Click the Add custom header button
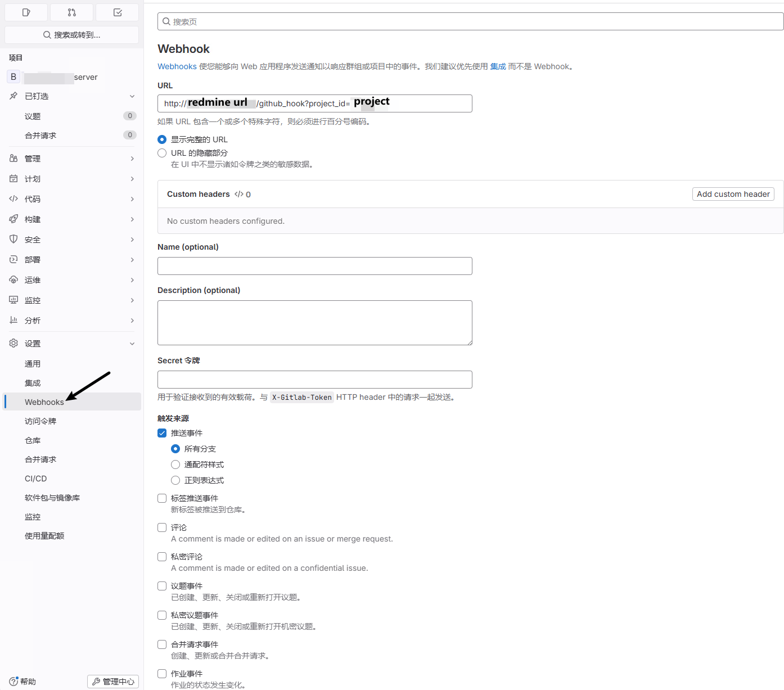 click(x=733, y=194)
